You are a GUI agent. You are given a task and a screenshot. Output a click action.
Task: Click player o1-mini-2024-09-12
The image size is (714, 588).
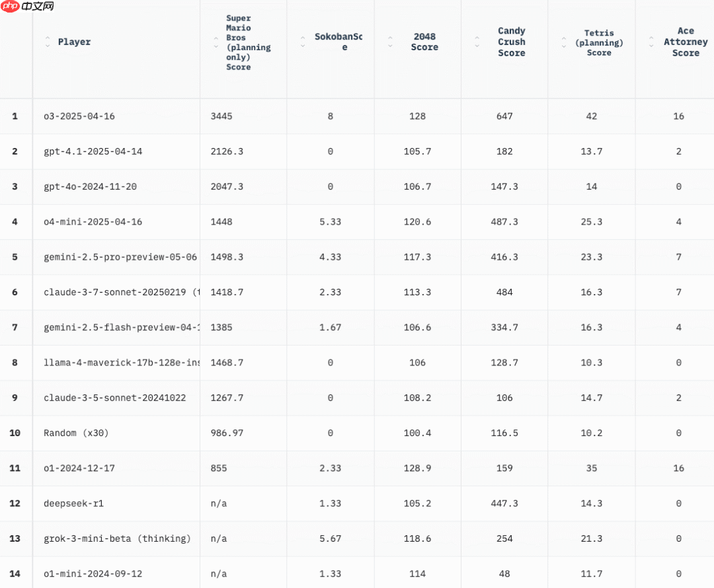coord(93,573)
